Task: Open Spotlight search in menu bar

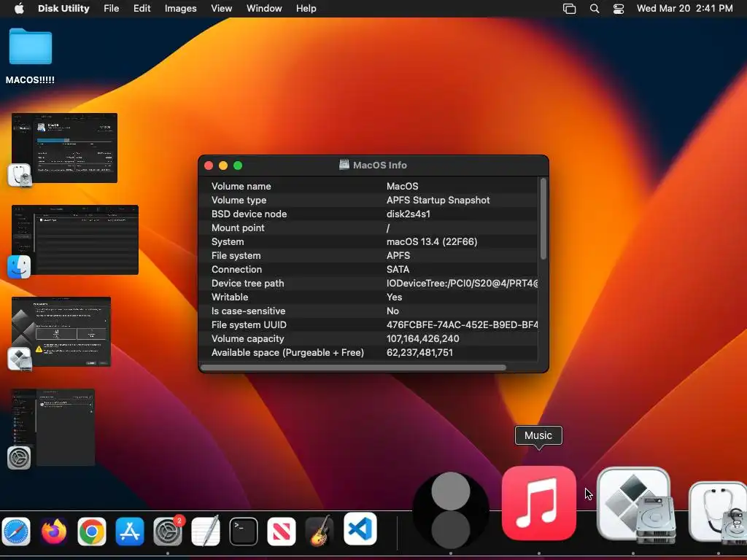Action: pos(594,8)
